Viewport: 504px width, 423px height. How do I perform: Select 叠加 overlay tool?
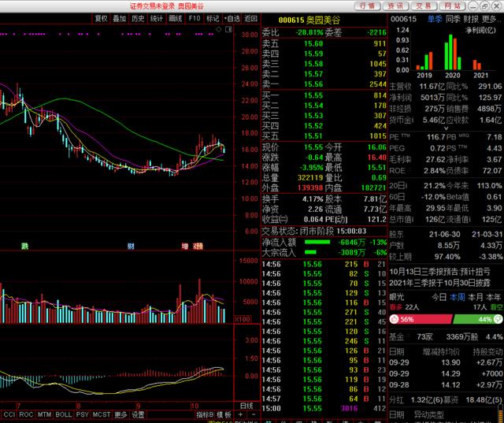(119, 19)
